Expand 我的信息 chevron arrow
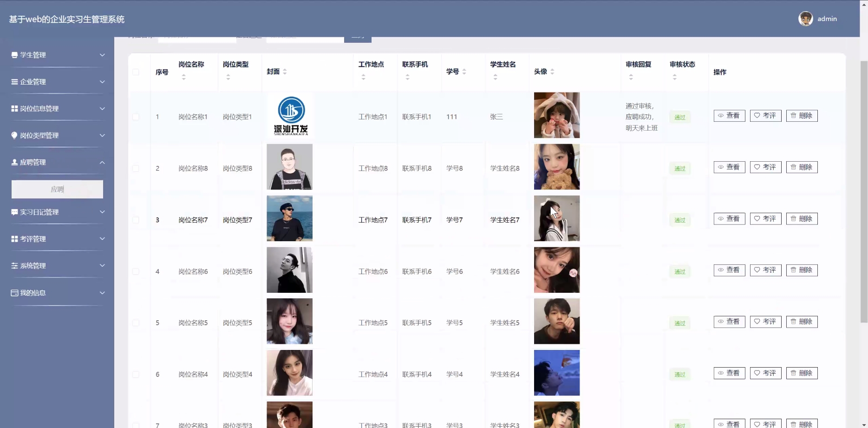This screenshot has height=428, width=868. (102, 293)
